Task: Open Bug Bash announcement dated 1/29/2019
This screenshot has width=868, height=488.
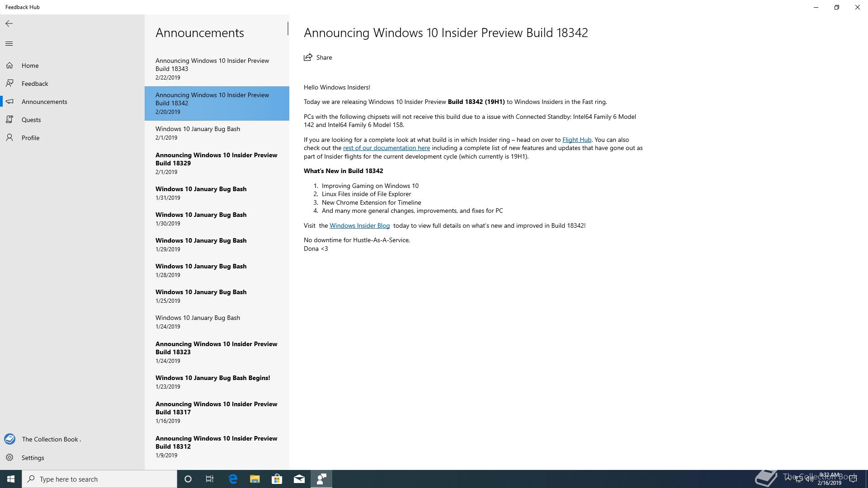Action: point(217,244)
